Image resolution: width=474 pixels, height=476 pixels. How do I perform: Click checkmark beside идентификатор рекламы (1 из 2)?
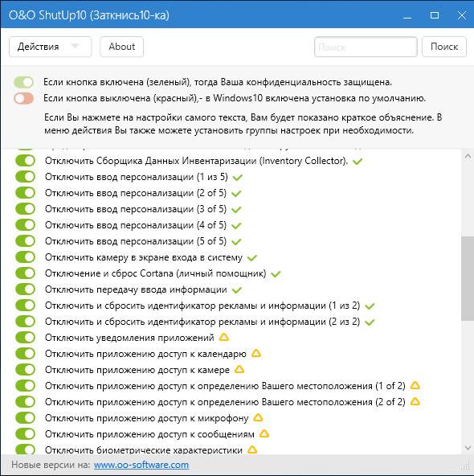370,306
